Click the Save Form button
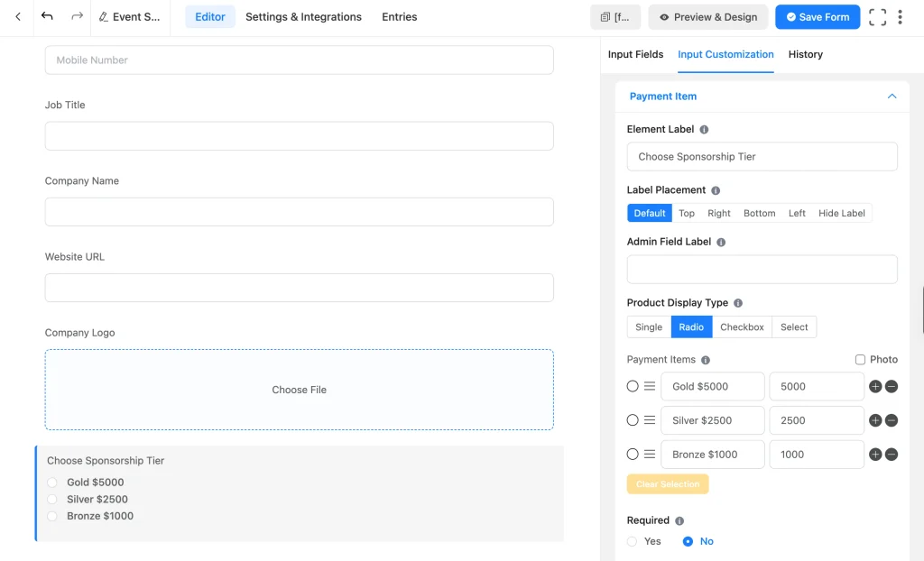This screenshot has width=924, height=561. [818, 17]
